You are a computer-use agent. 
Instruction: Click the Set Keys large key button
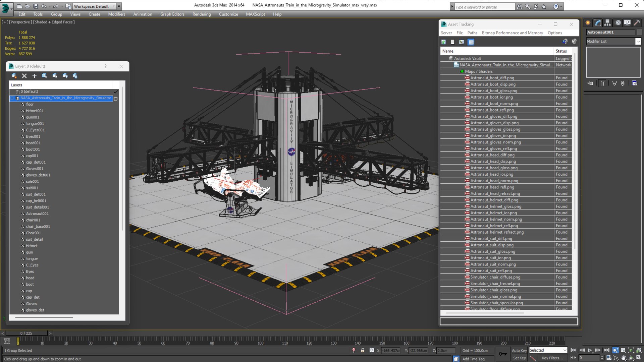(503, 354)
